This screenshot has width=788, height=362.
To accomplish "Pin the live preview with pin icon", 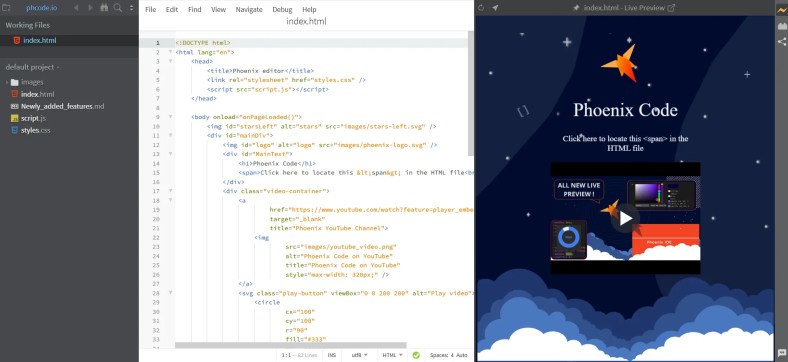I will pos(576,8).
